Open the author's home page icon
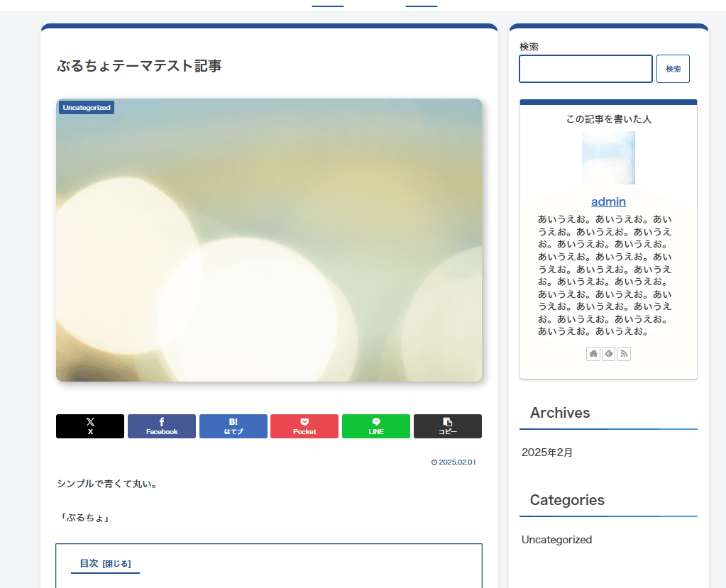This screenshot has height=588, width=726. click(593, 353)
